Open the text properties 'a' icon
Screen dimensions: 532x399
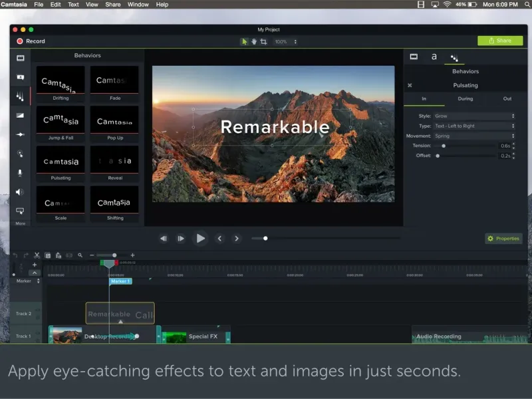coord(434,57)
